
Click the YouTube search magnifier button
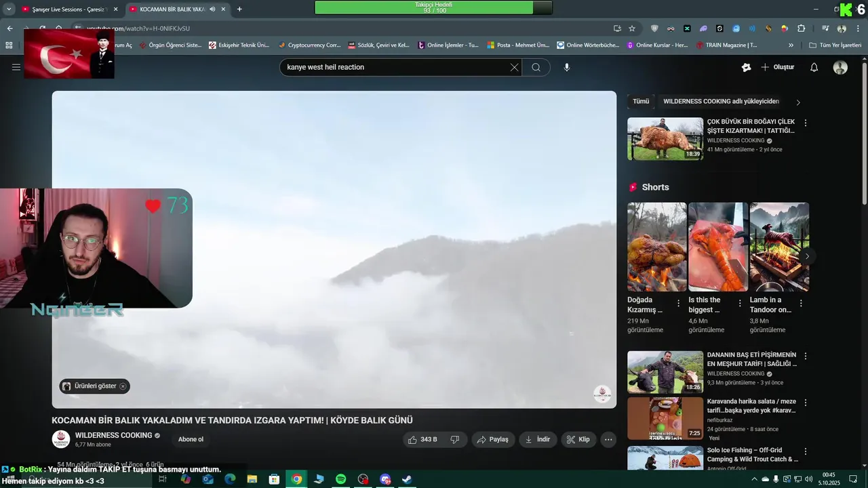tap(536, 67)
